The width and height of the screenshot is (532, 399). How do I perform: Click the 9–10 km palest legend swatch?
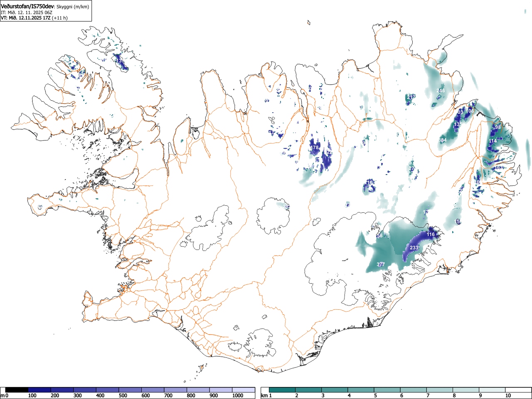point(492,390)
